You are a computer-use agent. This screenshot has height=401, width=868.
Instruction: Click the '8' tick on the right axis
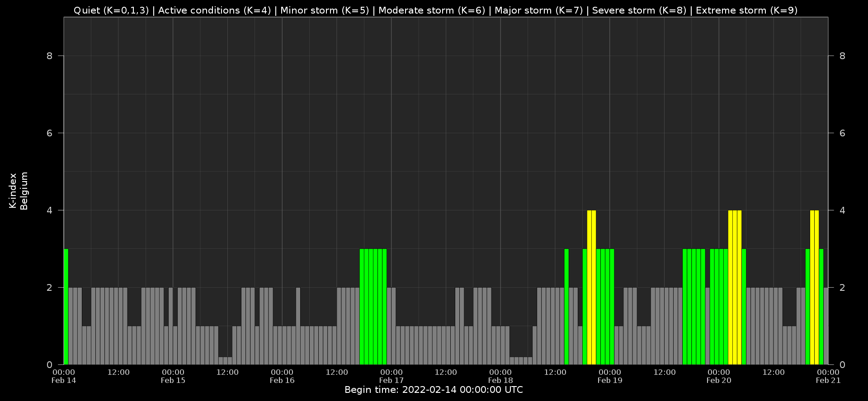pyautogui.click(x=842, y=56)
